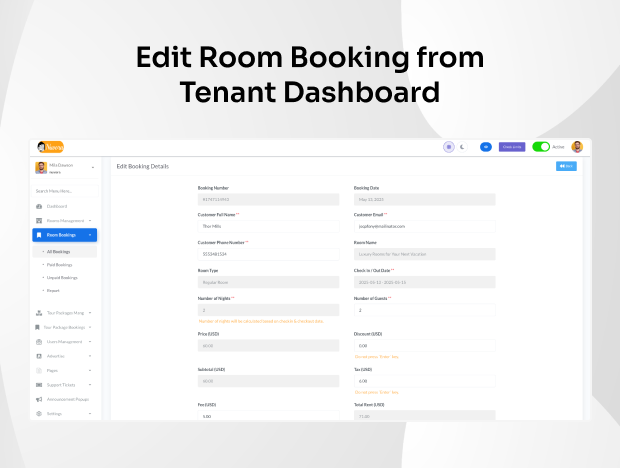Image resolution: width=620 pixels, height=468 pixels.
Task: Click the Pages document icon
Action: click(39, 370)
